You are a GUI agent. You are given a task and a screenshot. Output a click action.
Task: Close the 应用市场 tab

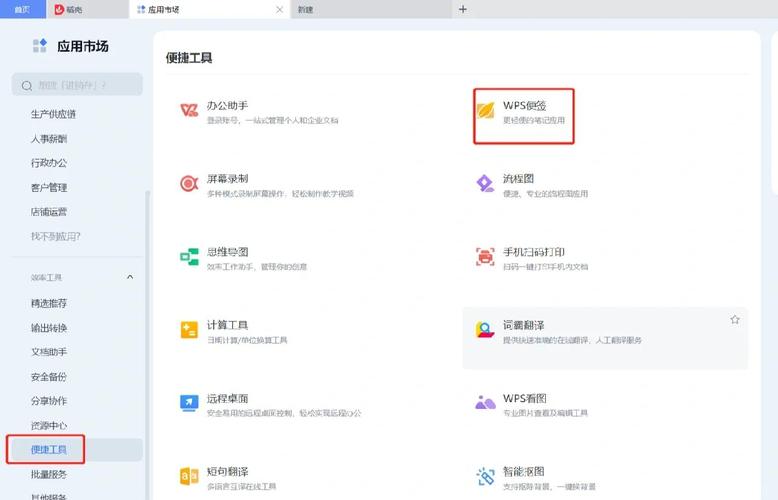279,9
